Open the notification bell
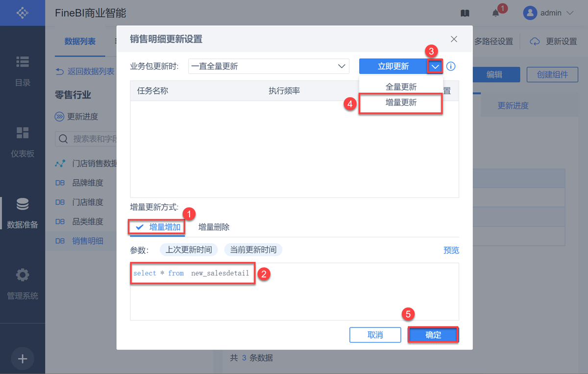Screen dimensions: 588x374 coord(496,13)
